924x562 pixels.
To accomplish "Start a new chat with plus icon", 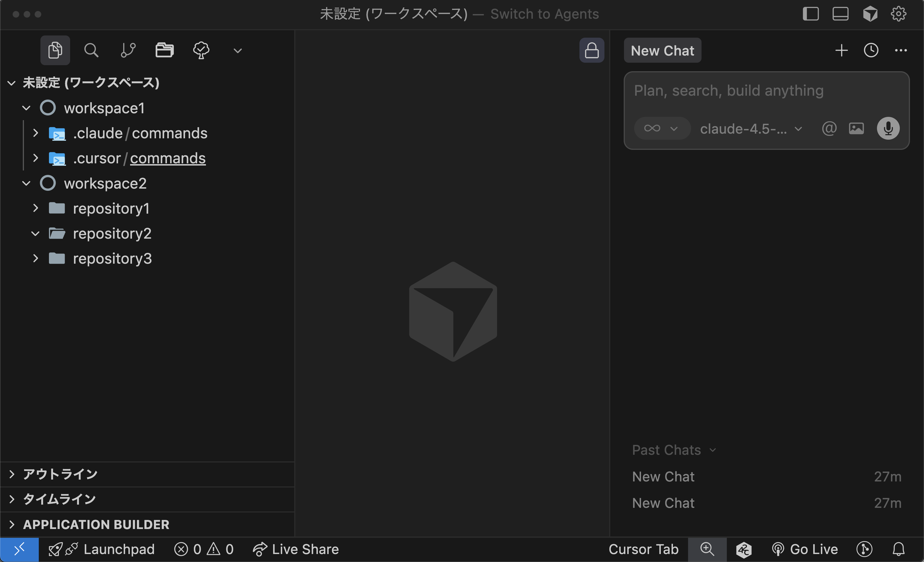I will pyautogui.click(x=841, y=50).
